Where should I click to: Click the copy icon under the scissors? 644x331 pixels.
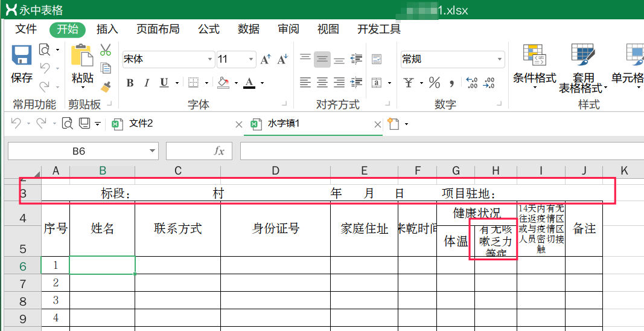pos(106,68)
